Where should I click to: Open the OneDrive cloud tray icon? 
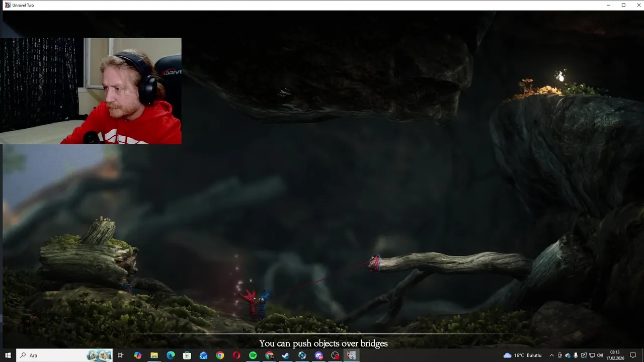pos(568,355)
